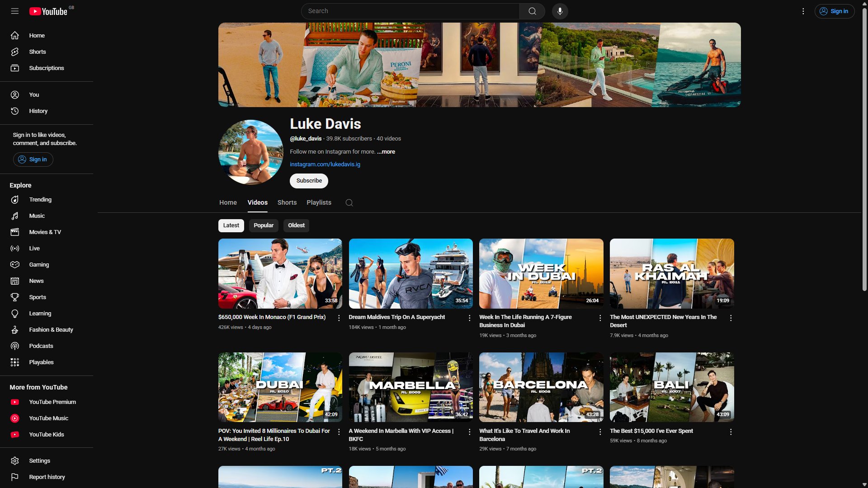Open the hamburger guide menu
This screenshot has width=868, height=488.
point(15,11)
